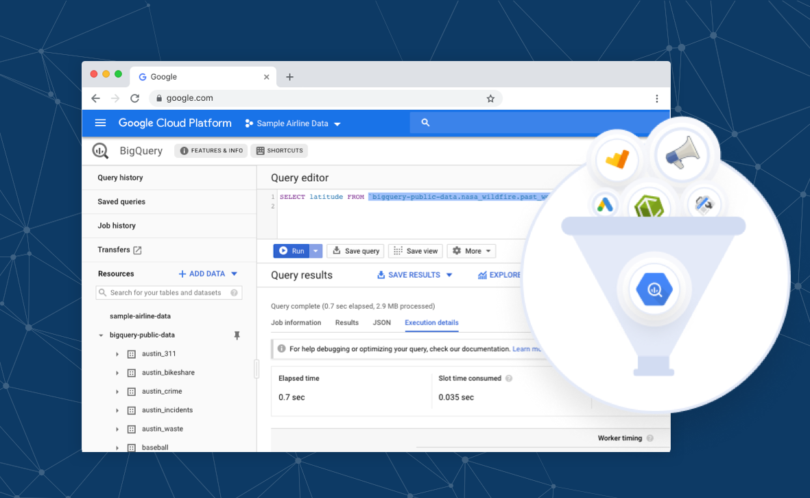Click the Google Analytics icon in the funnel graphic
Viewport: 810px width, 498px height.
pyautogui.click(x=617, y=159)
